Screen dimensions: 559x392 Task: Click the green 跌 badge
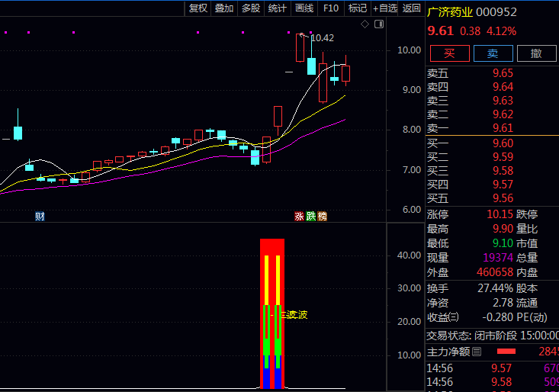coord(311,217)
